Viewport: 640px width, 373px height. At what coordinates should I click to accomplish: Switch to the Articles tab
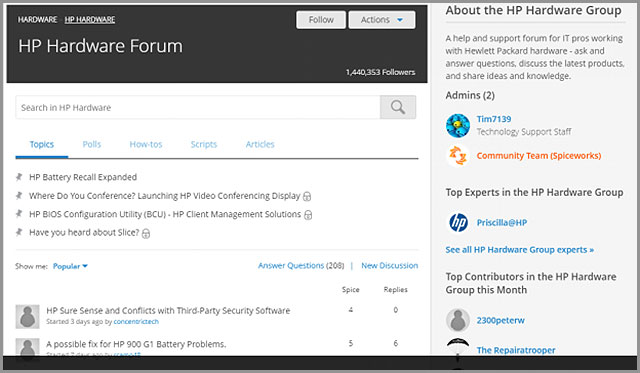point(260,144)
